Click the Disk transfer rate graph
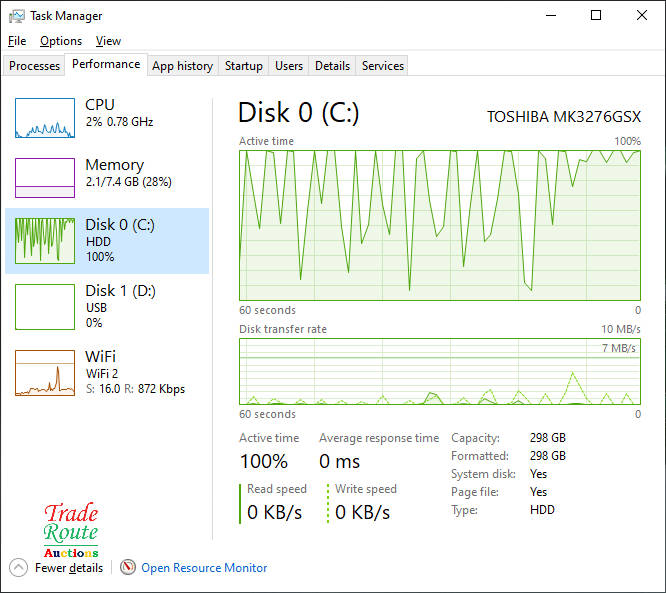The height and width of the screenshot is (593, 666). [x=440, y=371]
